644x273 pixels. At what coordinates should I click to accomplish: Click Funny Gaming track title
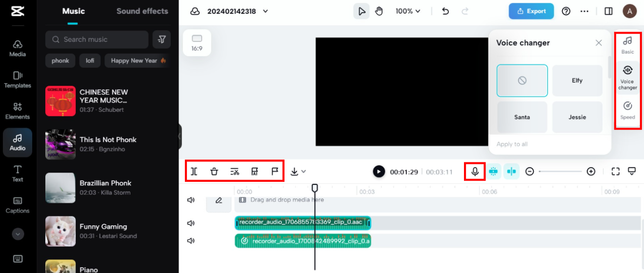(103, 226)
